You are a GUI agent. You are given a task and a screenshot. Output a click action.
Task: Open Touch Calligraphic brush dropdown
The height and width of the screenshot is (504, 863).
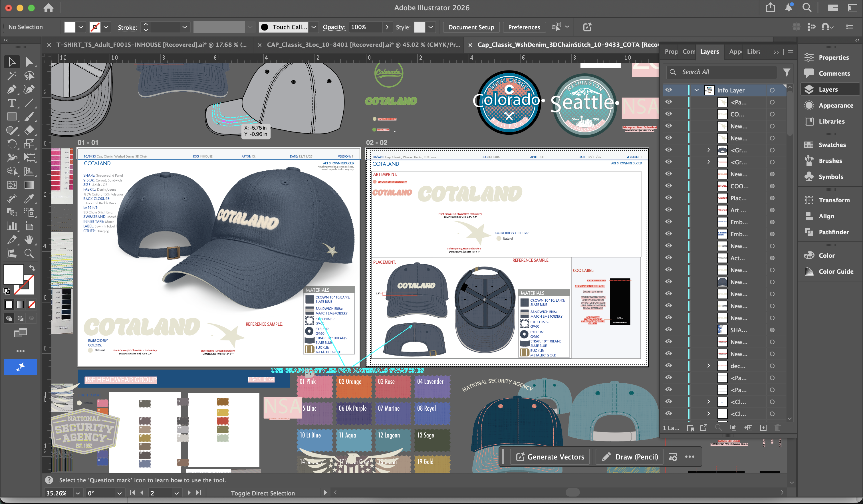pyautogui.click(x=314, y=27)
